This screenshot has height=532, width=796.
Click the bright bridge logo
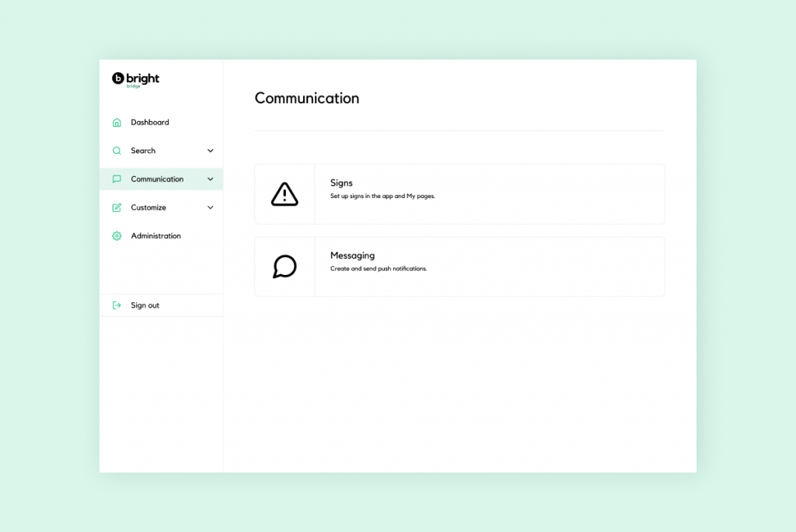point(135,80)
